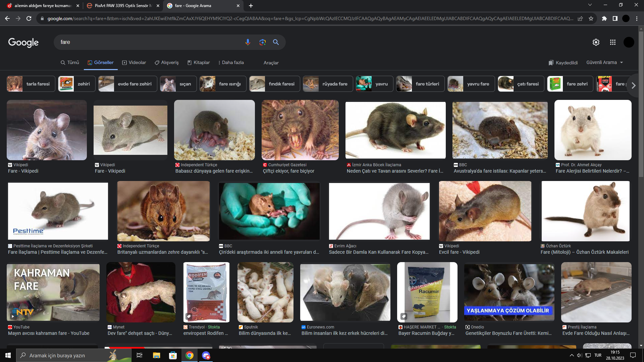Open a new browser tab
Screen dimensions: 644x362
pos(251,6)
